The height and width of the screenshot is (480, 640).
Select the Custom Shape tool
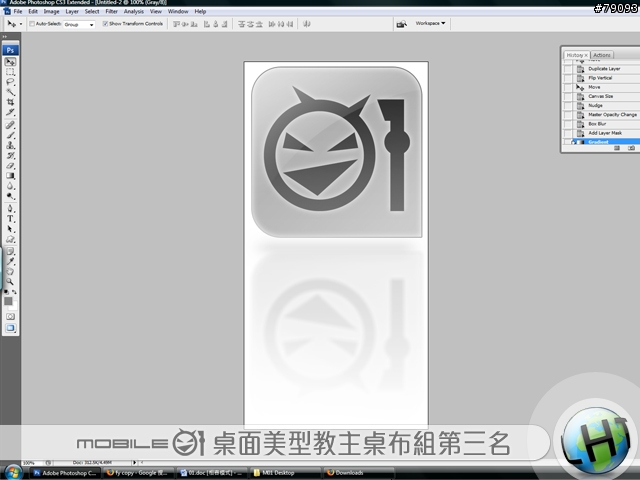[10, 239]
